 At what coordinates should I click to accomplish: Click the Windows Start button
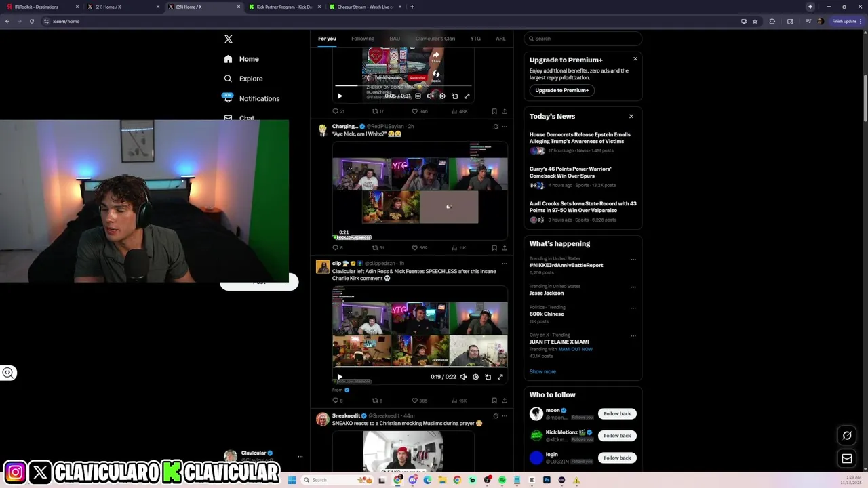click(x=292, y=480)
